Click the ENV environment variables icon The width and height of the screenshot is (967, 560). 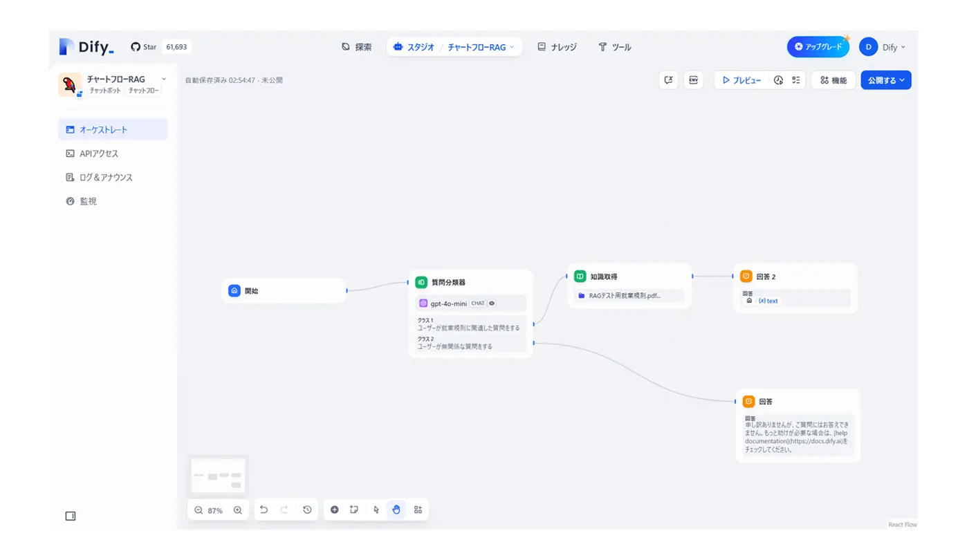tap(693, 80)
